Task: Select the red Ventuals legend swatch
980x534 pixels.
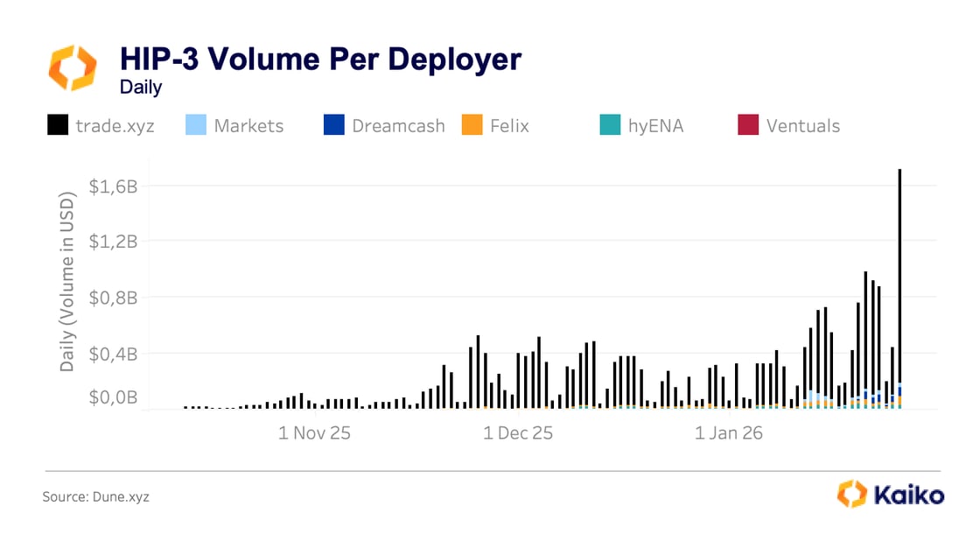Action: [749, 126]
